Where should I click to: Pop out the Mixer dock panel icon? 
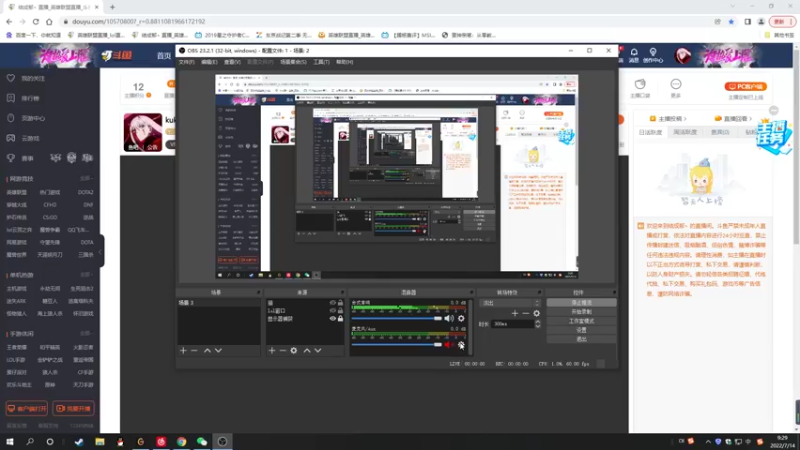point(471,293)
